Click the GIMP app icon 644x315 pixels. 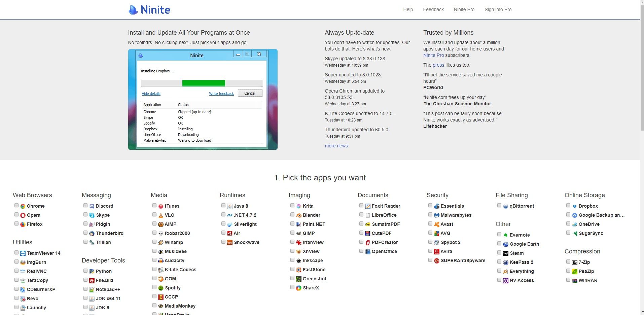299,234
